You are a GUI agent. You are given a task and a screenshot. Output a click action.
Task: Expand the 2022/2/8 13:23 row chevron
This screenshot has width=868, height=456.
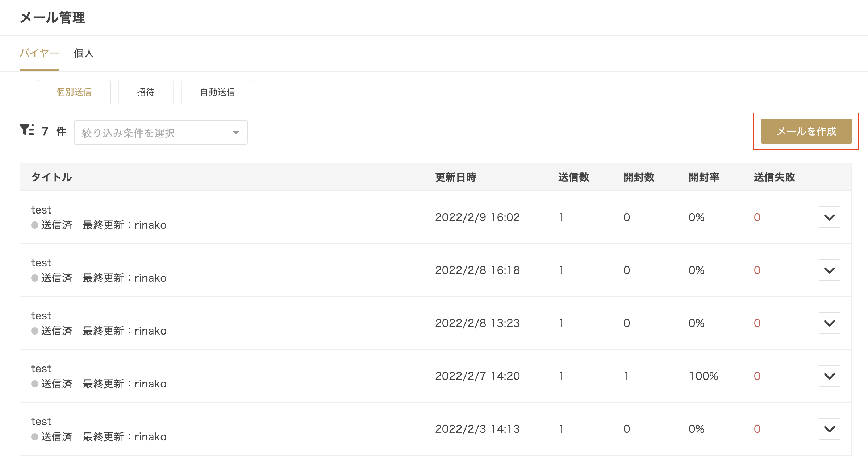(829, 323)
